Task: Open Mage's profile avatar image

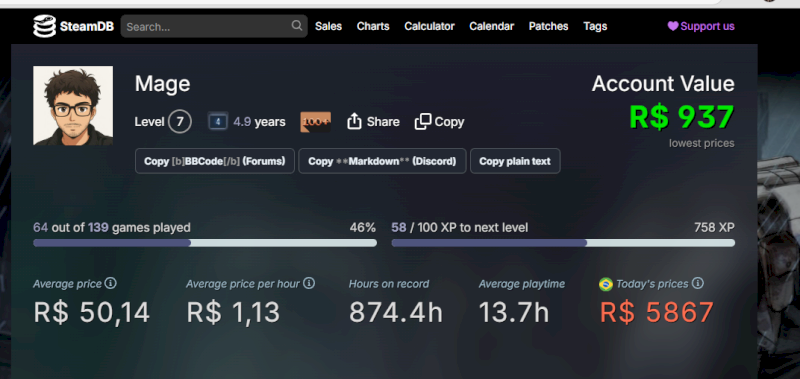Action: pos(73,106)
